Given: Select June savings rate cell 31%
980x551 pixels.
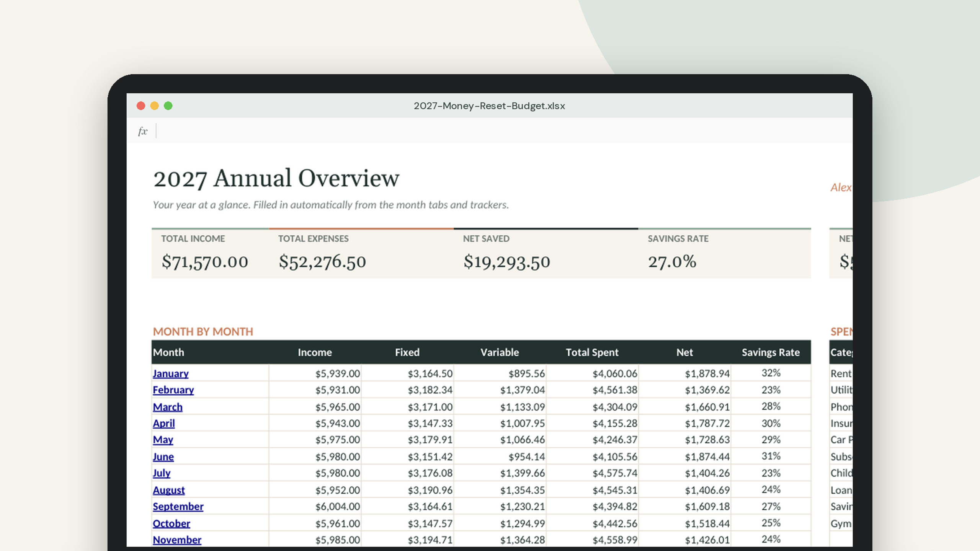Looking at the screenshot, I should click(771, 456).
